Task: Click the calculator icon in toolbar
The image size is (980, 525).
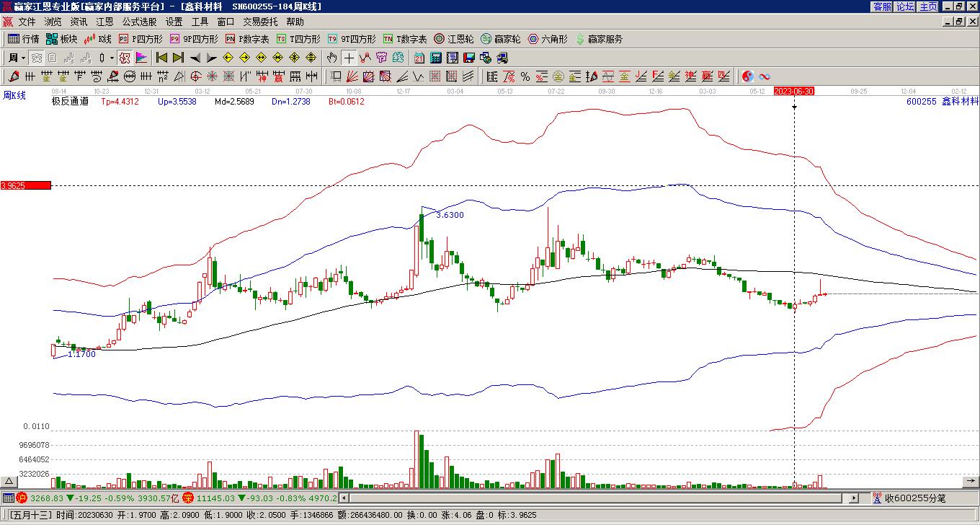Action: (x=436, y=58)
